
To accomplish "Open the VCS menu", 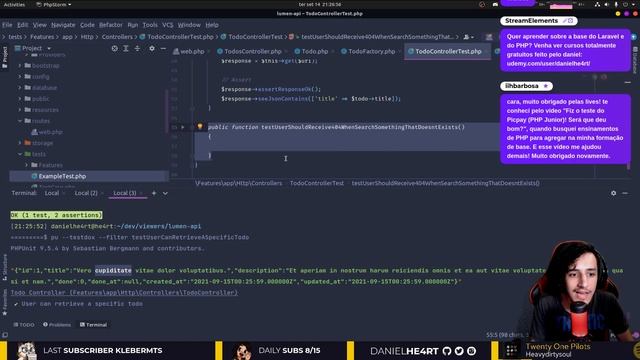I will (168, 25).
